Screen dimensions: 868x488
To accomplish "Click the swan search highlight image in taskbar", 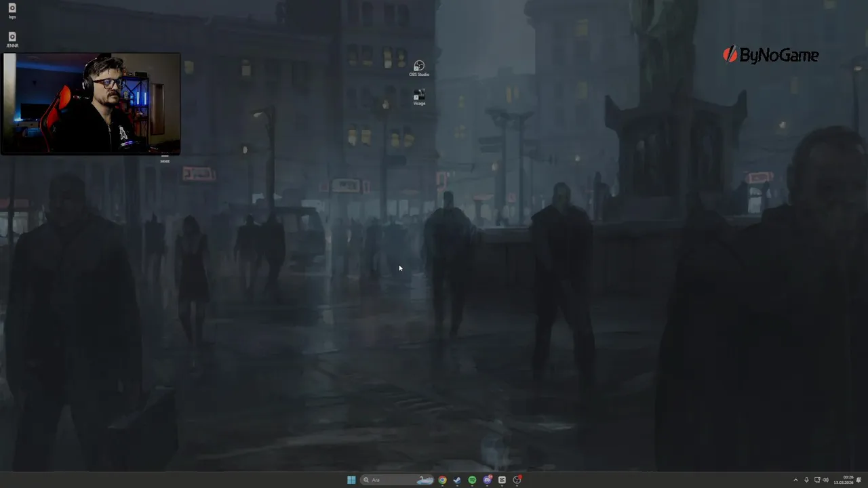I will tap(425, 480).
